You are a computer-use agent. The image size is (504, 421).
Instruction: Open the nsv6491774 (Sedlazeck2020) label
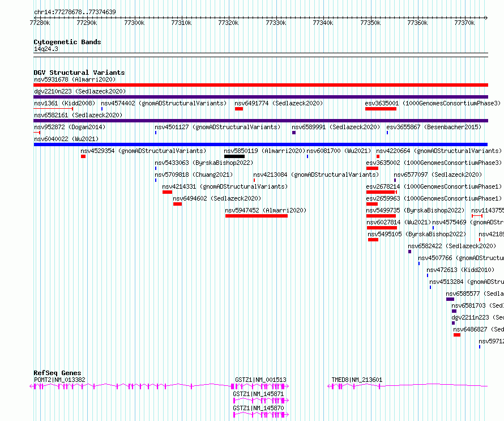279,103
